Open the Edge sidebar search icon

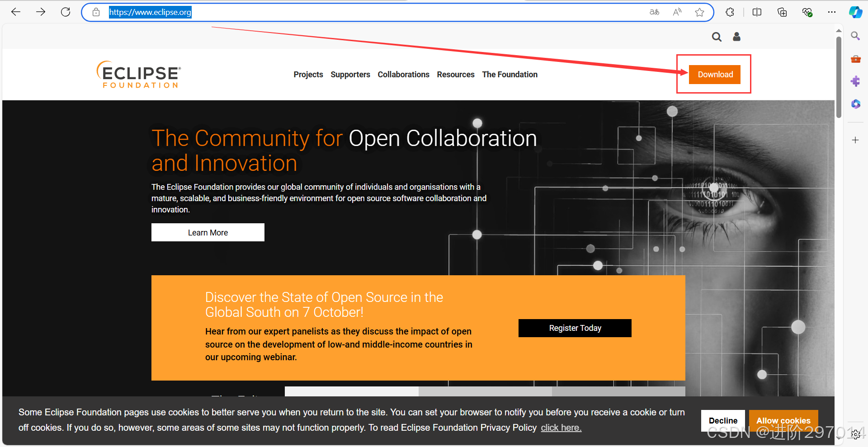pos(855,36)
